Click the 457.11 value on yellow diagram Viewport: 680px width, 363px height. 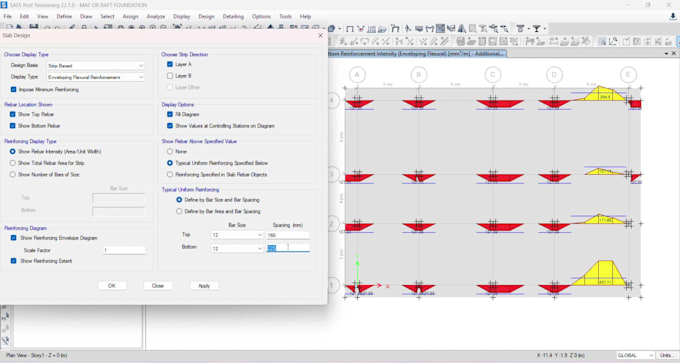[x=605, y=282]
